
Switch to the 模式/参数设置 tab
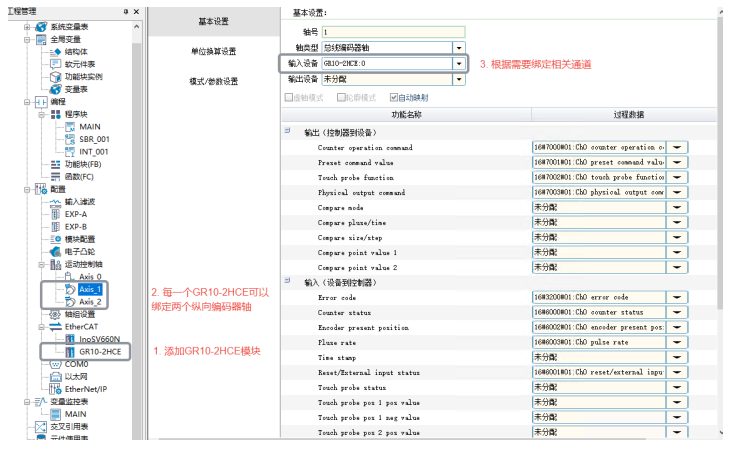click(x=214, y=82)
